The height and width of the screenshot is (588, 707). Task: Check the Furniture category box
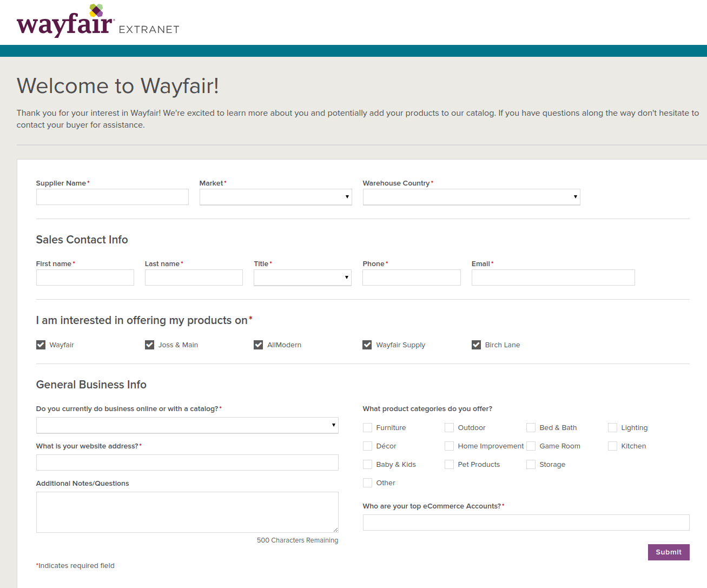pyautogui.click(x=368, y=428)
